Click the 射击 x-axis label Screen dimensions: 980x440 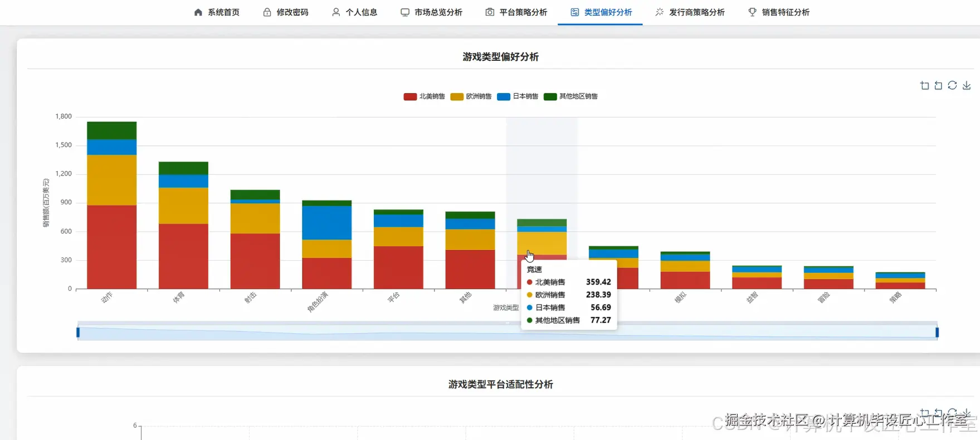pos(250,297)
